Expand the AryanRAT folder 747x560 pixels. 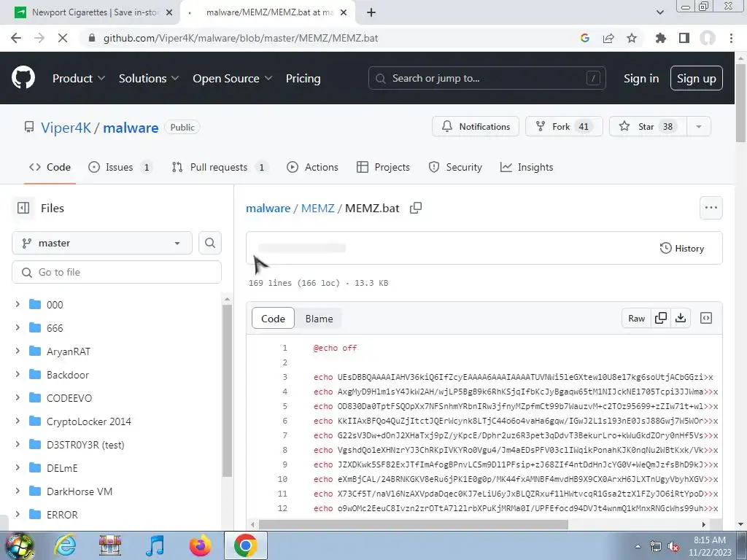(x=18, y=351)
